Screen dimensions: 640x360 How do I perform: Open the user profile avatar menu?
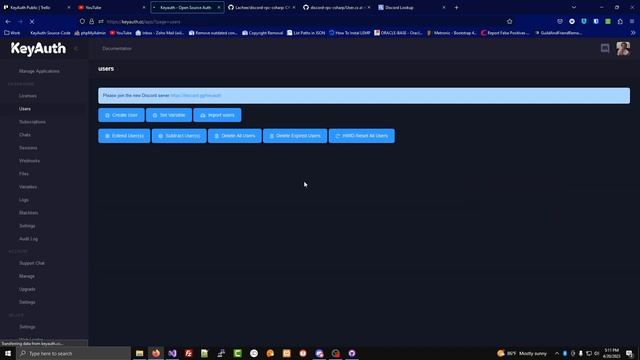click(623, 49)
